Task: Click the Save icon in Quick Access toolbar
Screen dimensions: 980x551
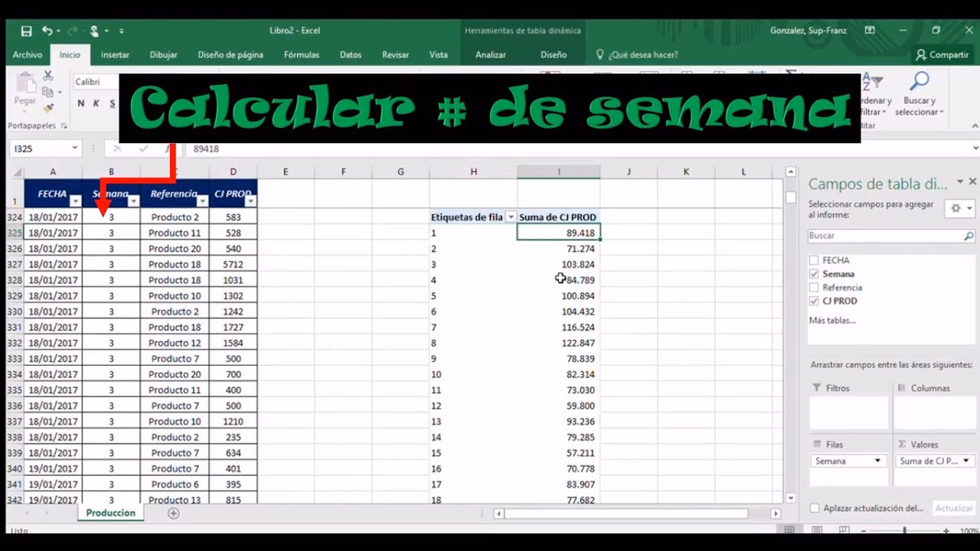Action: click(26, 30)
